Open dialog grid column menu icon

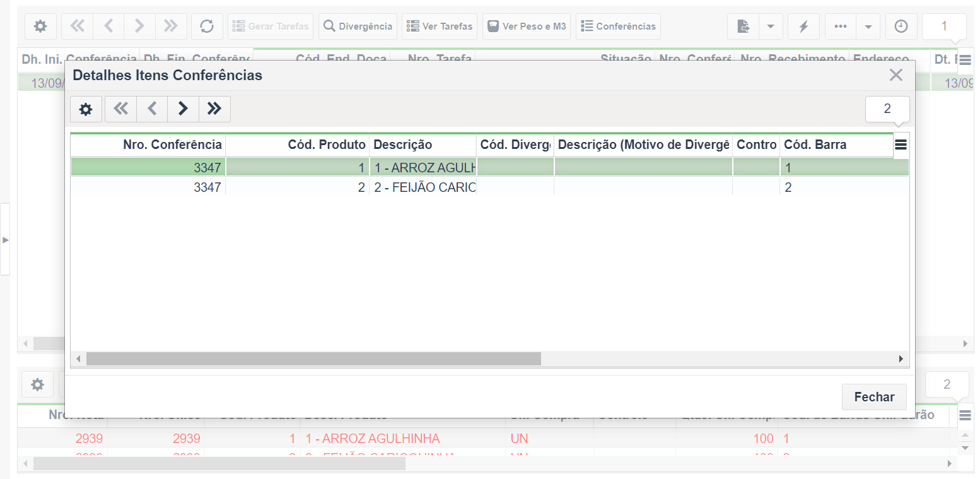[x=901, y=145]
